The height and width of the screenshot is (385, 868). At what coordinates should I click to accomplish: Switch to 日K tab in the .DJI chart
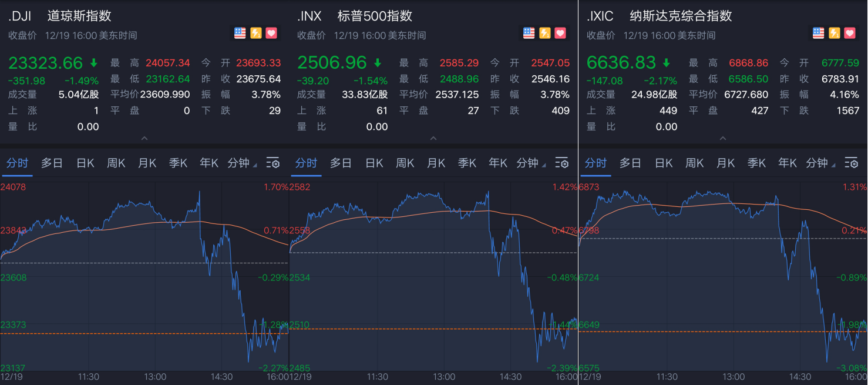click(x=85, y=163)
